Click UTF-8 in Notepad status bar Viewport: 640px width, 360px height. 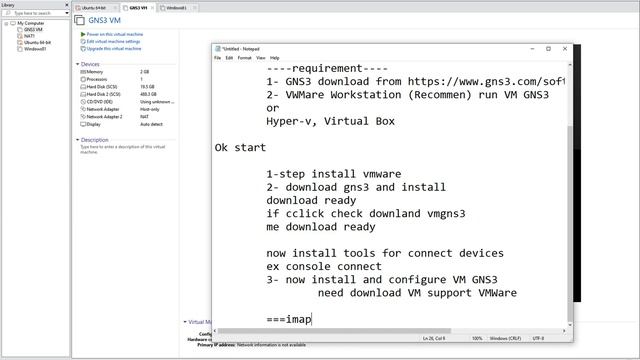tap(538, 338)
